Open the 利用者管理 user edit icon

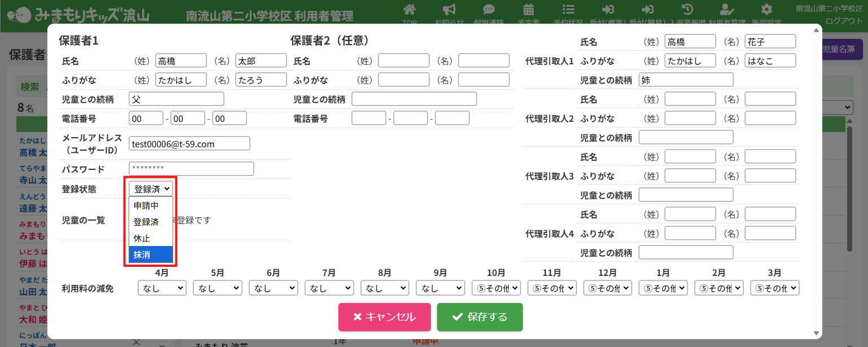[x=727, y=10]
